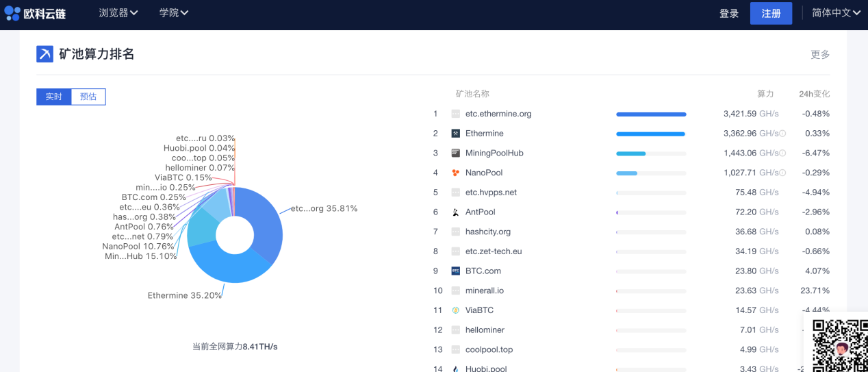
Task: Open the Ethermine pool name link
Action: pos(485,134)
